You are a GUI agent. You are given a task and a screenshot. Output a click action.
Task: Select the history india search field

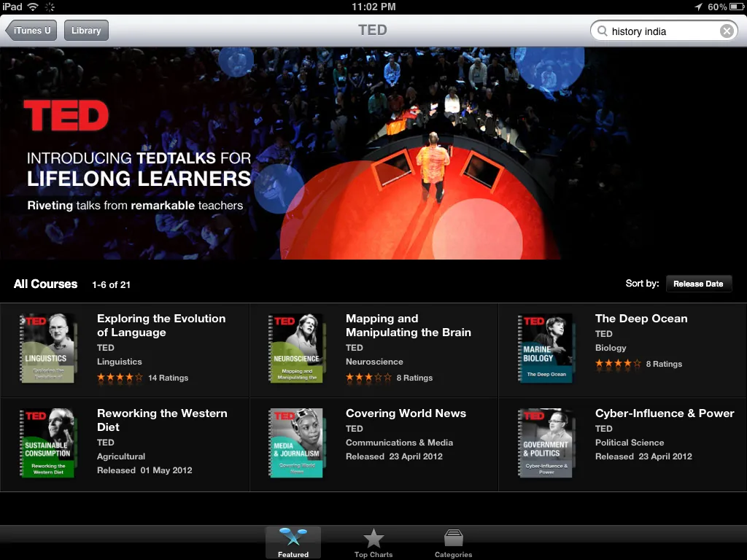[664, 31]
